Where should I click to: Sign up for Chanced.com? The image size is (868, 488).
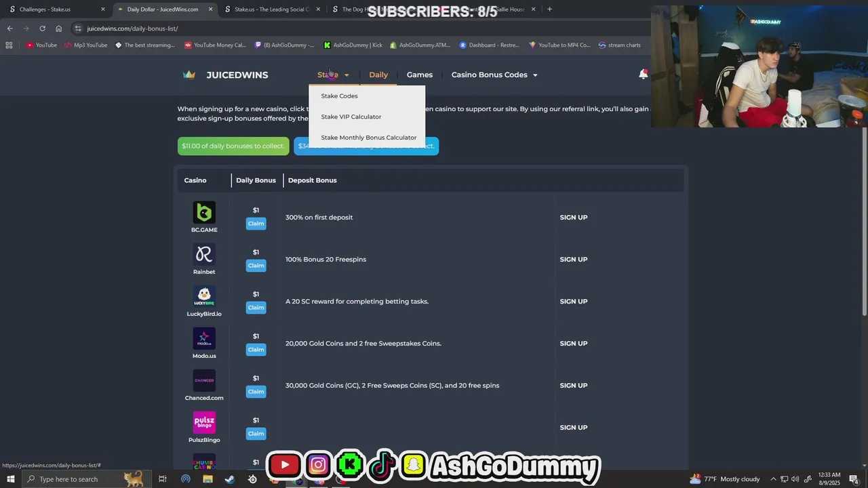574,386
